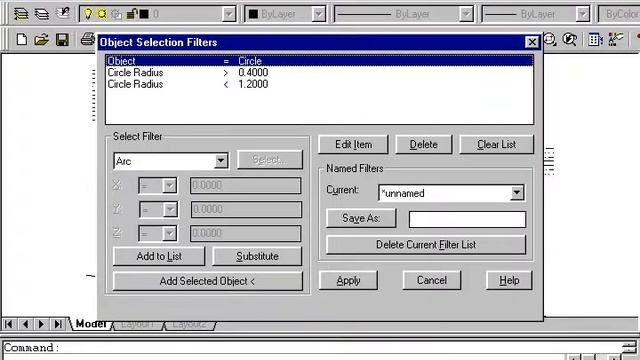
Task: Click the Edit Item button
Action: click(353, 144)
